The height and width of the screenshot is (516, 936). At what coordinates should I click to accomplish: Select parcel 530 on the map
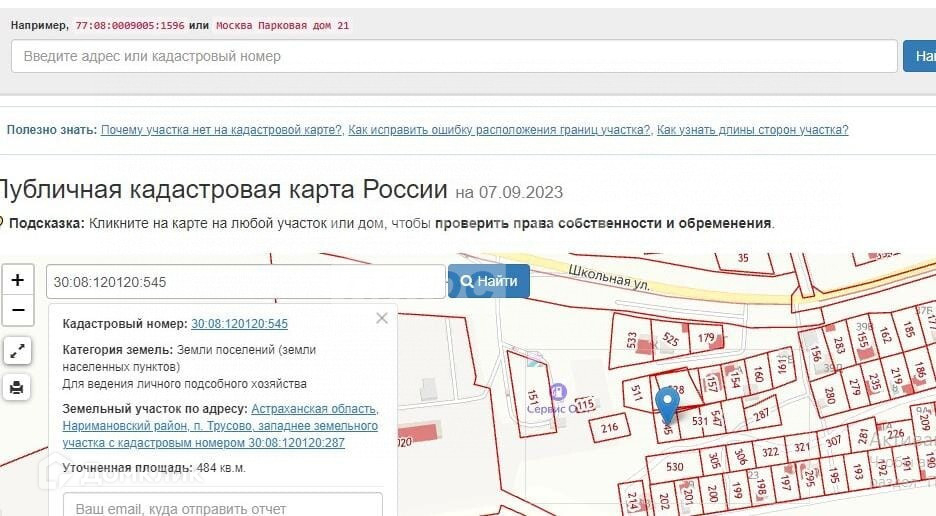point(674,467)
